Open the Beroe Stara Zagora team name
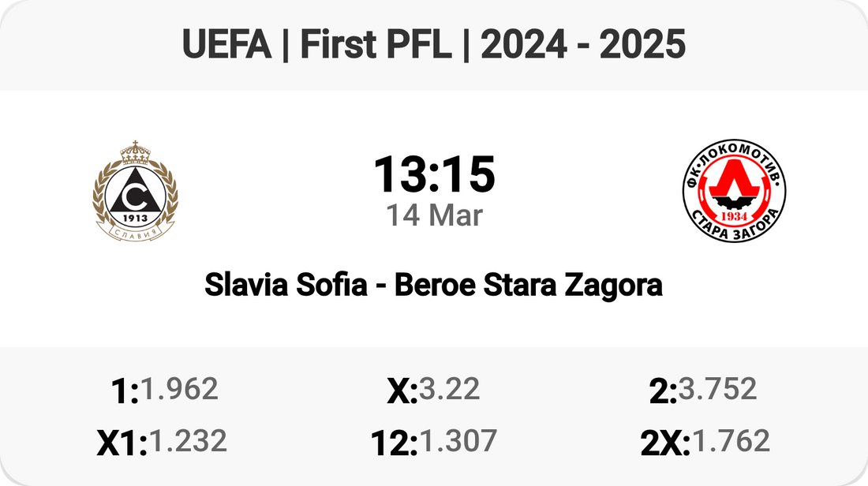The width and height of the screenshot is (868, 486). coord(528,285)
